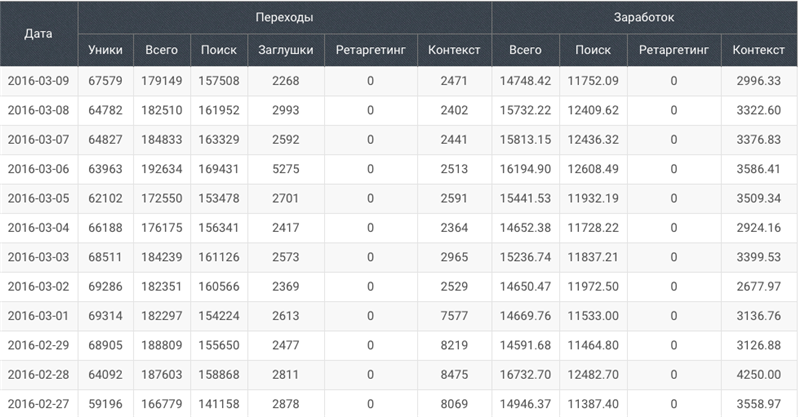Sort by the Уники column header
The image size is (800, 417).
click(106, 50)
